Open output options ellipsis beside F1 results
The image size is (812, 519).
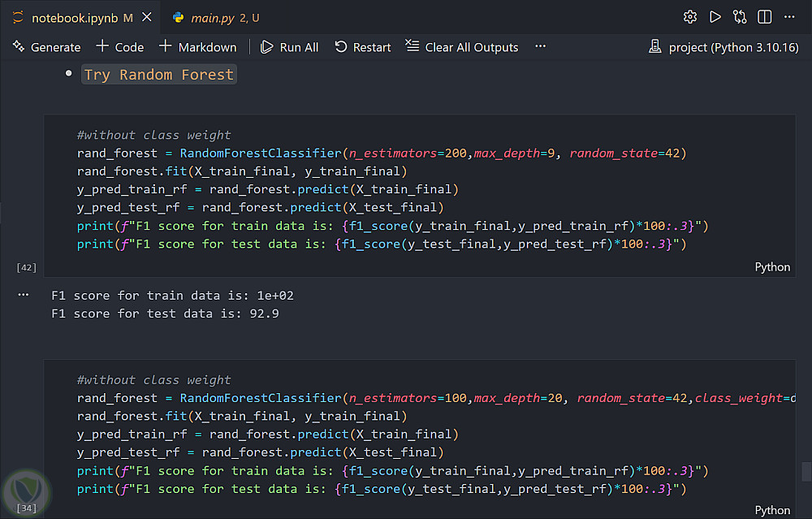click(x=23, y=296)
